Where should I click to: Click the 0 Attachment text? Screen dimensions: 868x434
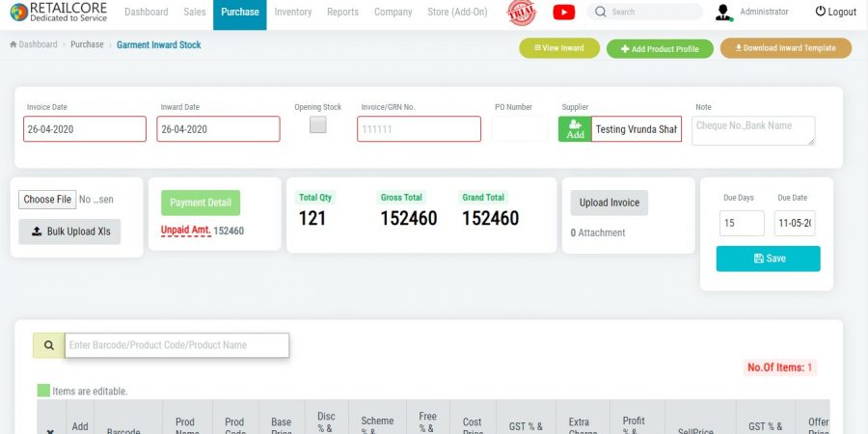[598, 233]
